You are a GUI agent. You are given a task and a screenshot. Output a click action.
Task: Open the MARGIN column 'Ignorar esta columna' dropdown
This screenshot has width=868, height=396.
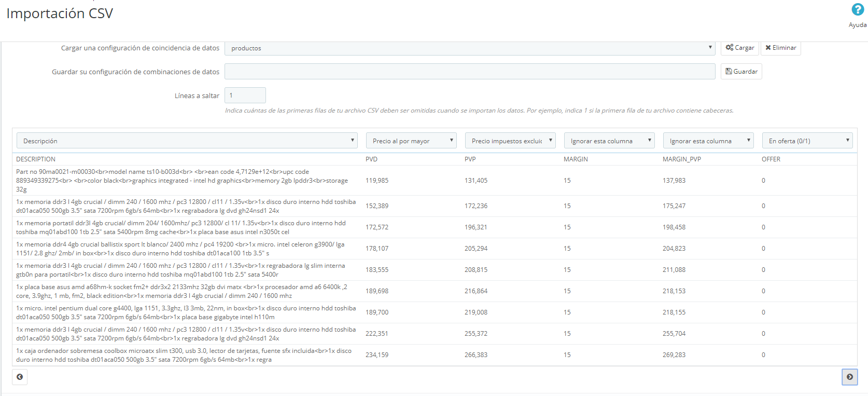tap(609, 141)
